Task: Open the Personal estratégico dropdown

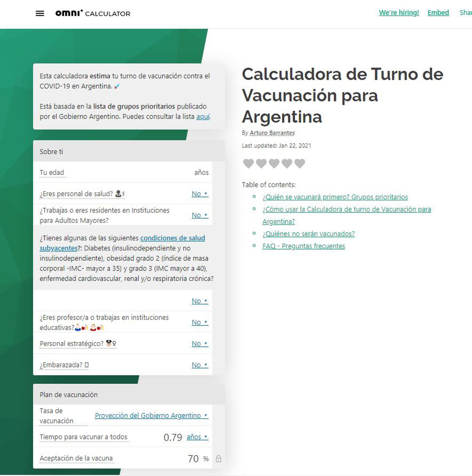Action: 200,343
